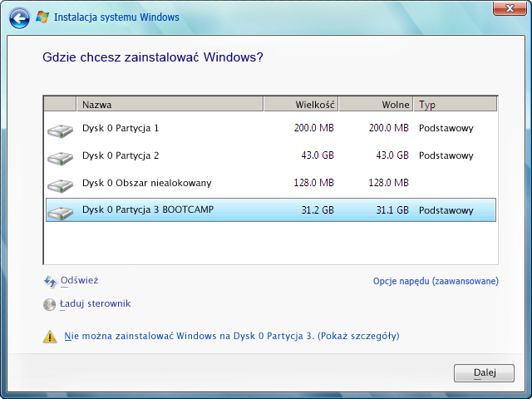Click the 31.1 GB free value of BOOTCAMP
Screen dimensions: 532x399
(392, 210)
